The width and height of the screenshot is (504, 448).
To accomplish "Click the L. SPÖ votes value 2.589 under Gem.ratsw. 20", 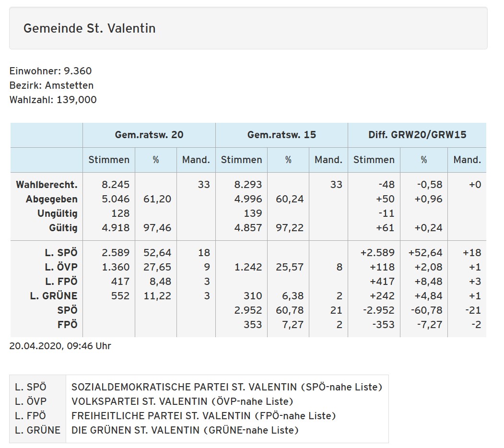I will click(116, 252).
